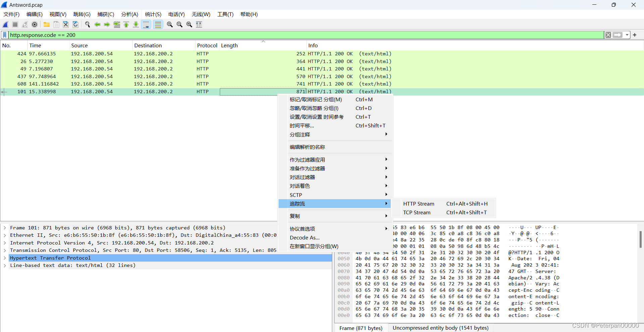This screenshot has width=644, height=332.
Task: Open the 分析(A) menu
Action: [130, 14]
